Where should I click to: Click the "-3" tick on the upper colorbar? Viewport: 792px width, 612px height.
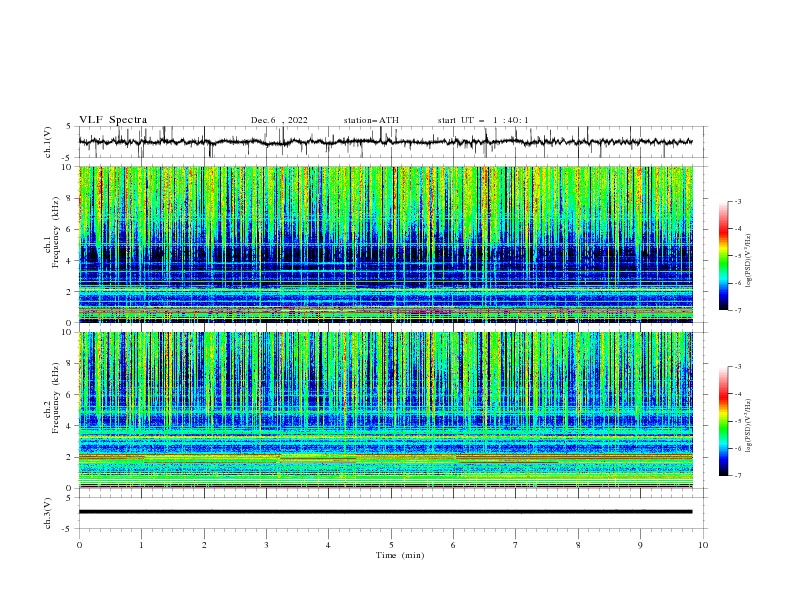pos(738,201)
